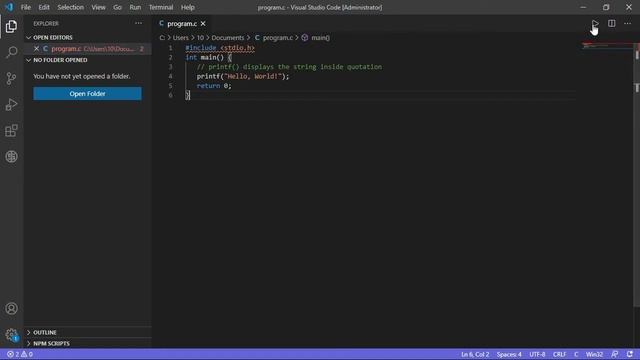Open the View menu
Viewport: 640px width, 360px height.
click(98, 7)
